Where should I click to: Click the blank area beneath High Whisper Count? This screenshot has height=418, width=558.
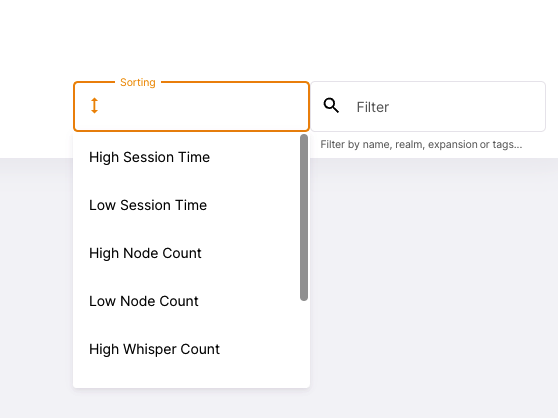pyautogui.click(x=187, y=381)
